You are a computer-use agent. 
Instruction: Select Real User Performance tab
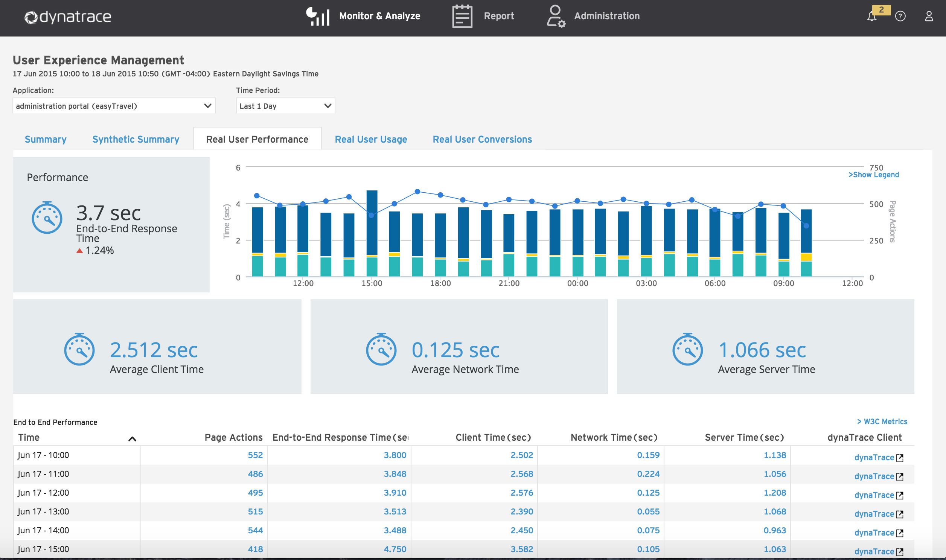257,139
